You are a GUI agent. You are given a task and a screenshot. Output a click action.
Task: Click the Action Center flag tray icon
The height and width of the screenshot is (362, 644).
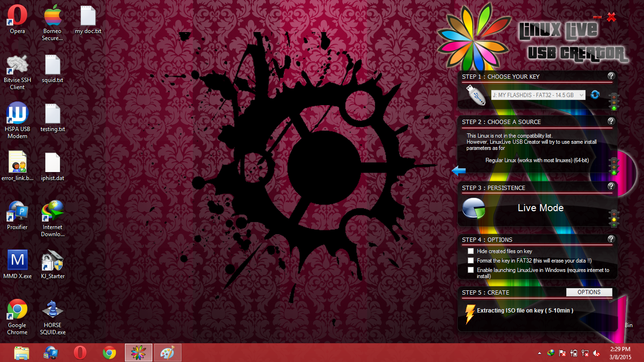point(562,353)
